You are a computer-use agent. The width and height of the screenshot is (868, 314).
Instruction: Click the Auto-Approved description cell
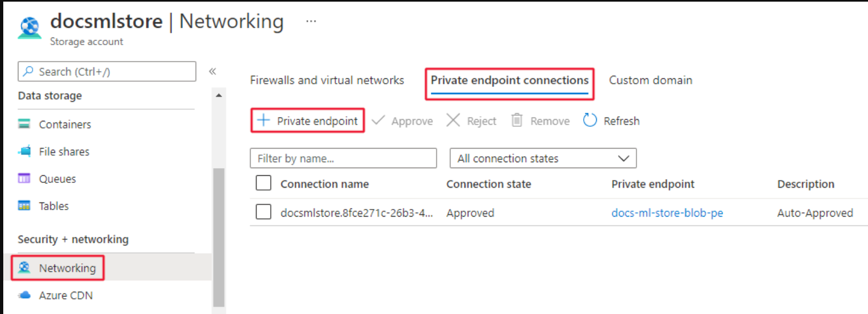coord(815,213)
